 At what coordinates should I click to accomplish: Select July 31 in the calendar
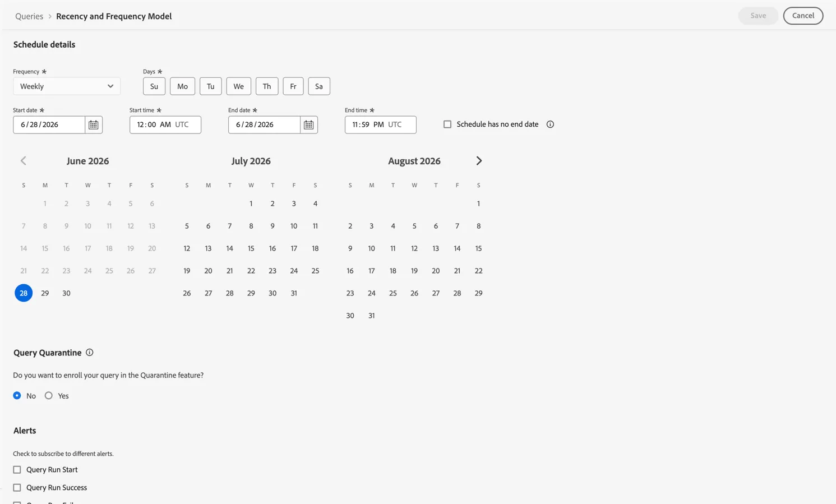click(294, 293)
